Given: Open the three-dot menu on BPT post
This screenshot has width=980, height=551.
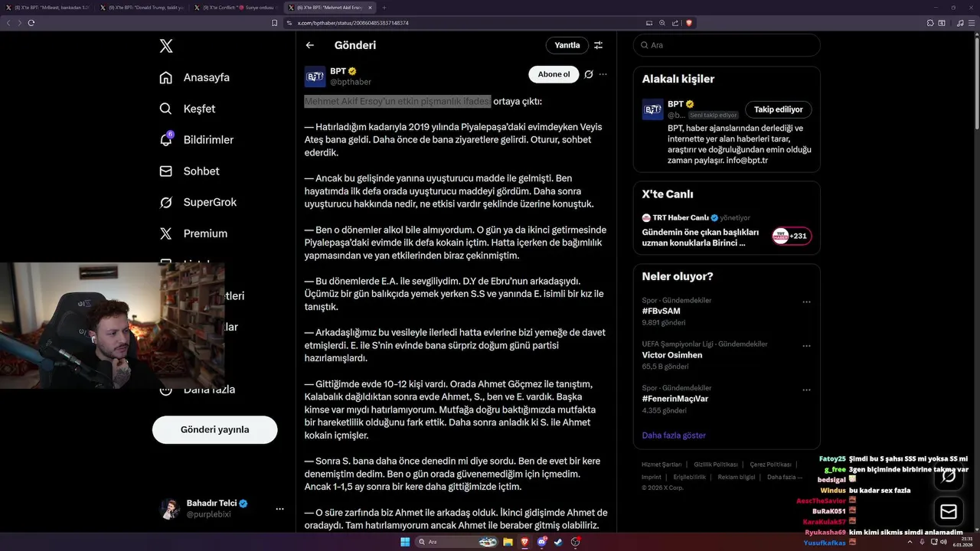Looking at the screenshot, I should pos(603,74).
